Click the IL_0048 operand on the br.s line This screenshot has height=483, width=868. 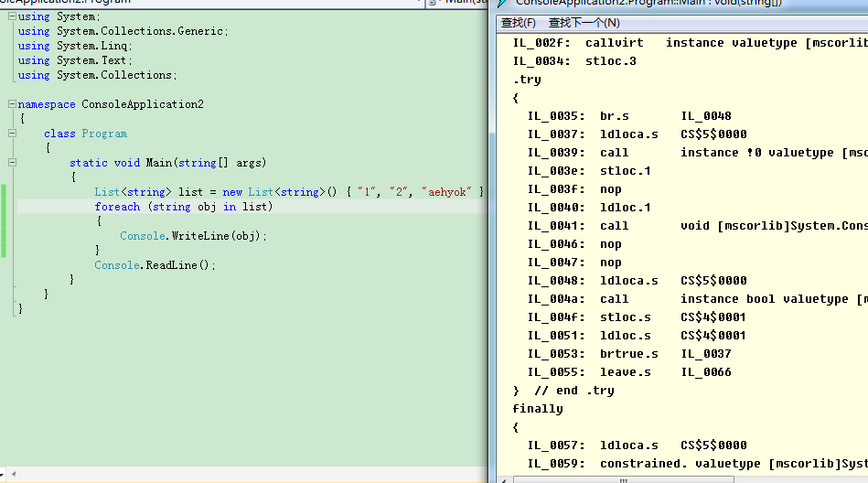[x=706, y=116]
